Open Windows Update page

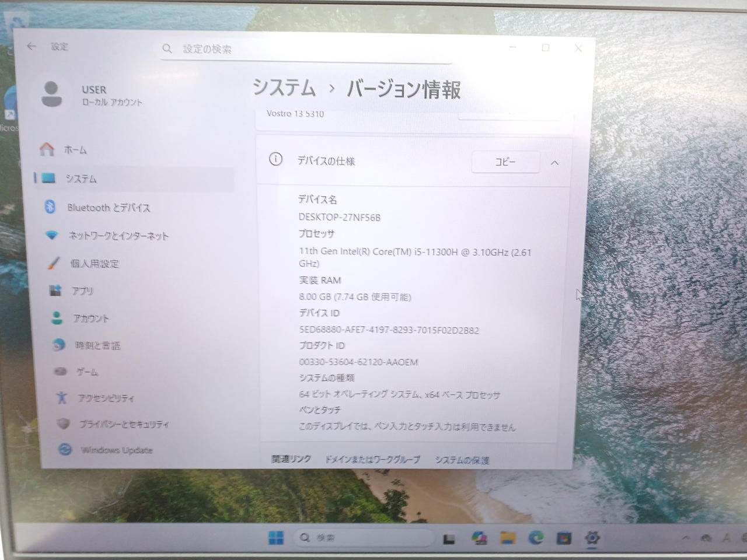116,450
